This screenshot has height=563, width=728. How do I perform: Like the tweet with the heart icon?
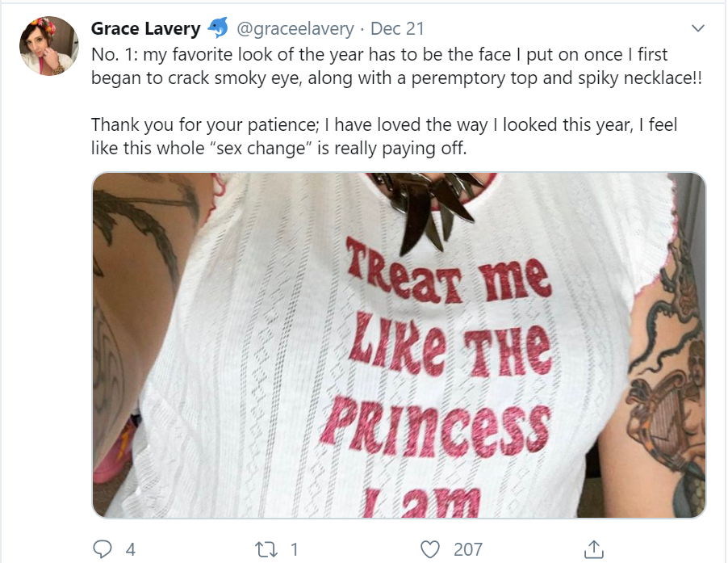[x=431, y=549]
